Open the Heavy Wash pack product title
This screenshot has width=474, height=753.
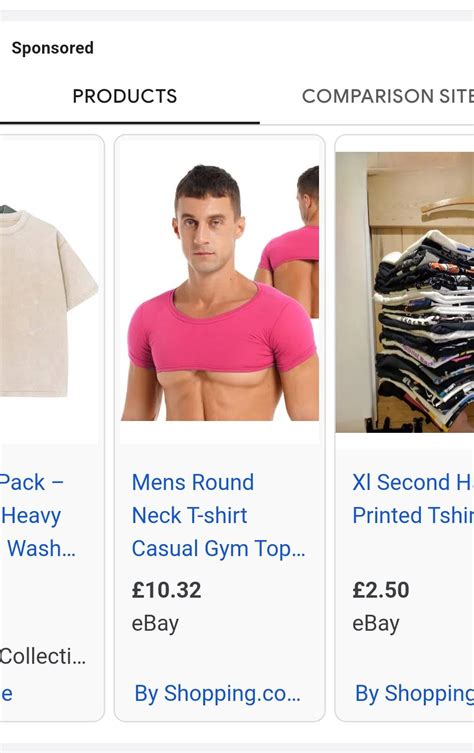coord(37,515)
